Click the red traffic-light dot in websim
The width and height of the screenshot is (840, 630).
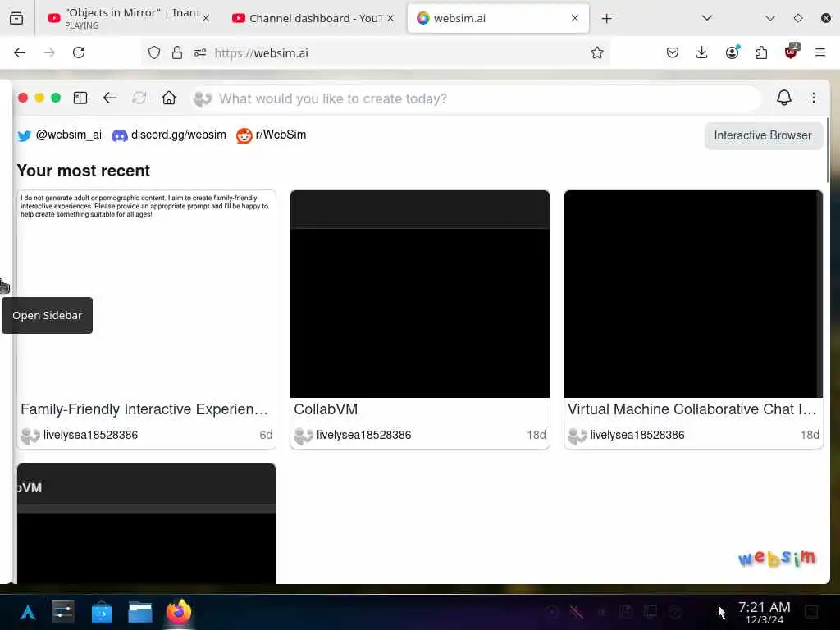coord(23,98)
